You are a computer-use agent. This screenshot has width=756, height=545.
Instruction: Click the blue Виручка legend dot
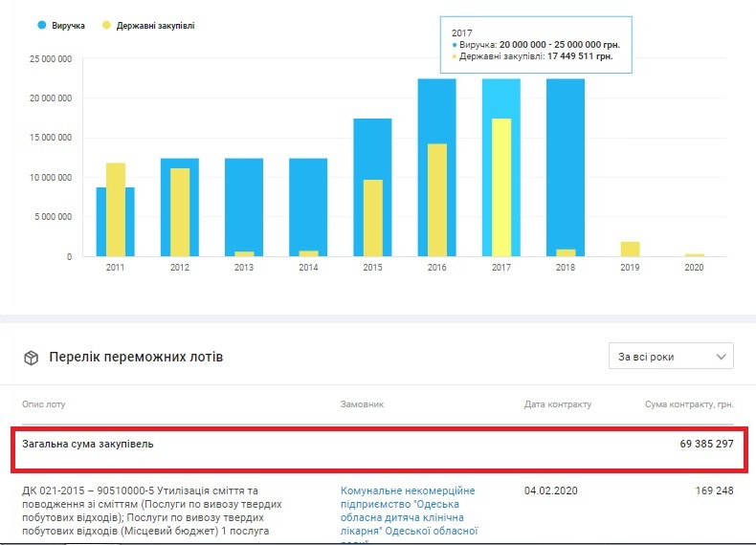42,25
